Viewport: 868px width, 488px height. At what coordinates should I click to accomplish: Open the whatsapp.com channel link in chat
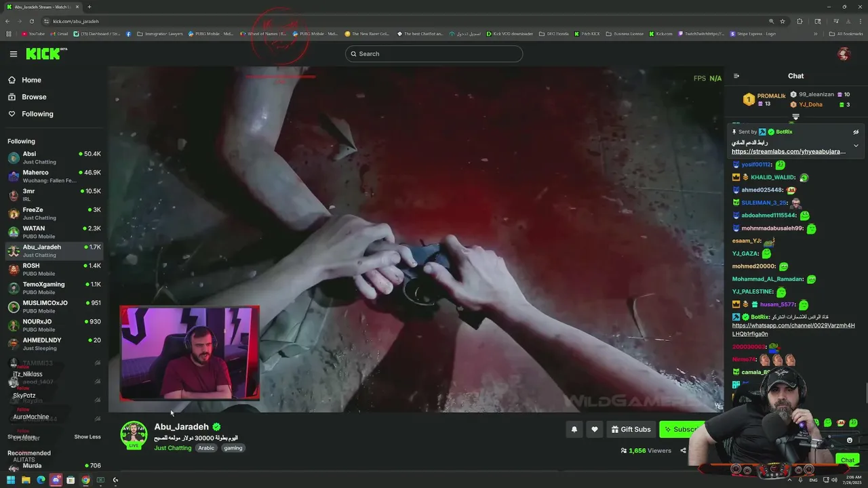tap(793, 329)
